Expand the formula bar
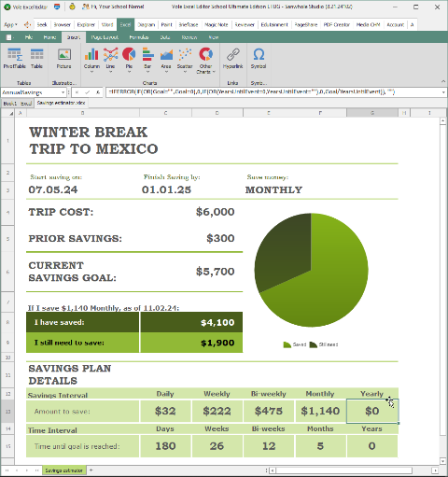448x477 pixels. (x=443, y=92)
